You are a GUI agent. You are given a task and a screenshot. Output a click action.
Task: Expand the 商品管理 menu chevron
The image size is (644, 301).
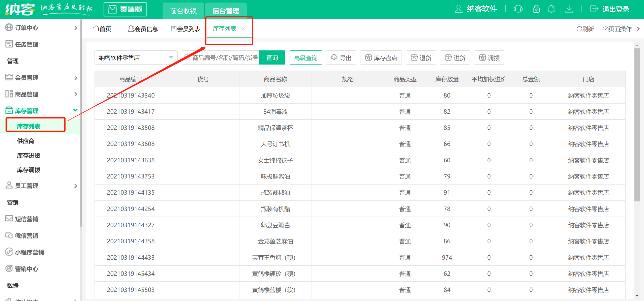tap(76, 94)
